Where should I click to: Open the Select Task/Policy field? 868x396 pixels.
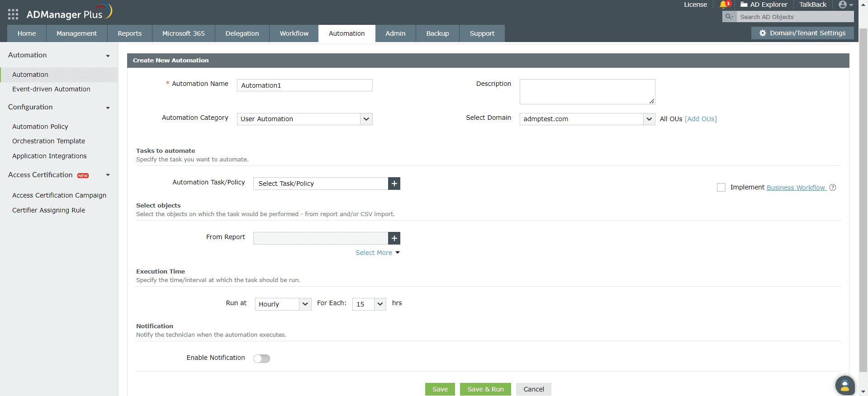321,184
